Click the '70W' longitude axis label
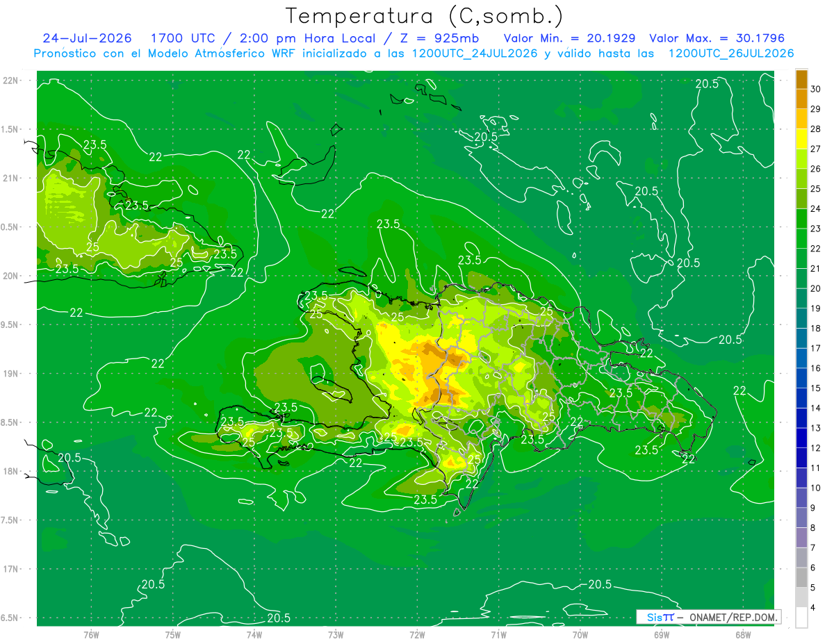 tap(580, 634)
